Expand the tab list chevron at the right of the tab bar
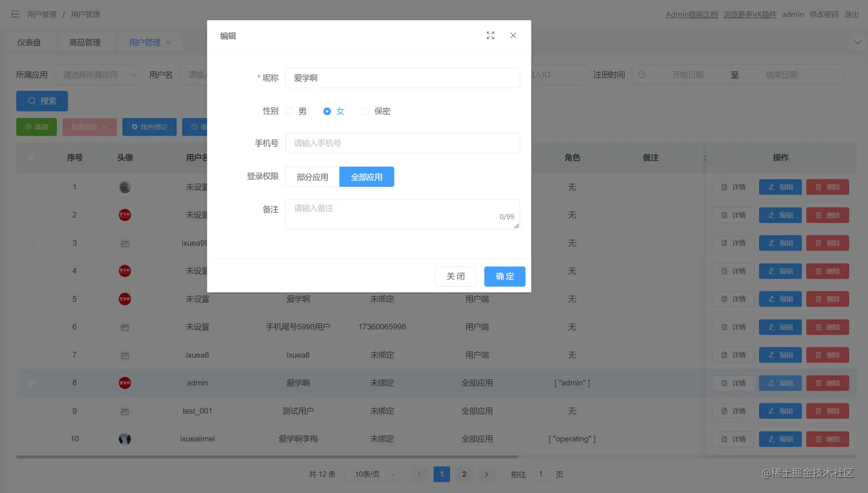The image size is (868, 493). coord(857,42)
